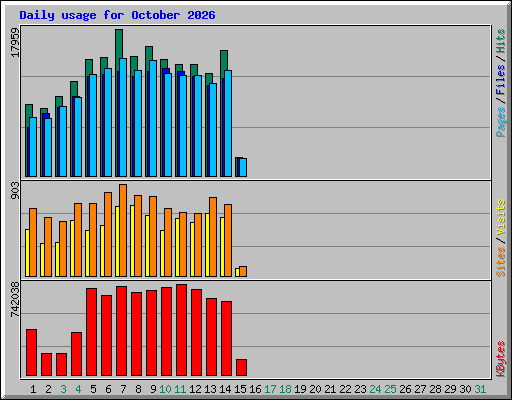Image resolution: width=512 pixels, height=400 pixels.
Task: Click green day 4 on the x-axis
Action: tap(78, 389)
